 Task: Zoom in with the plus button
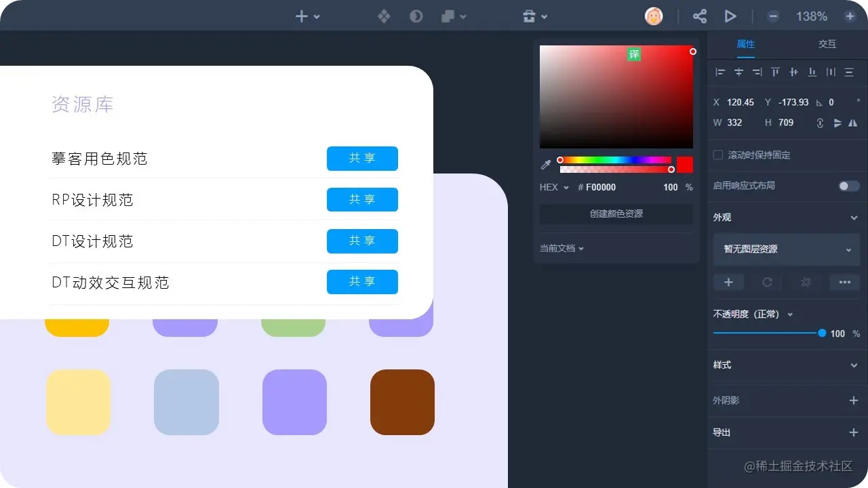850,16
